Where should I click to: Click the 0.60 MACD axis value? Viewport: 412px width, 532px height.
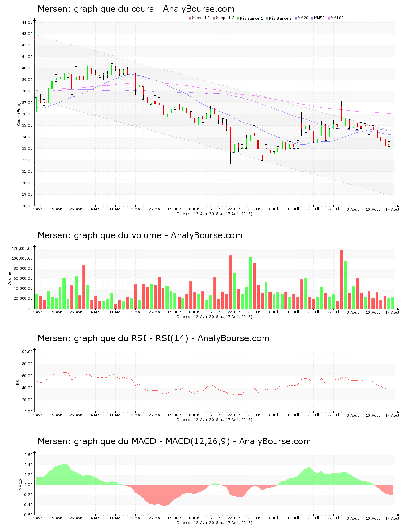(28, 455)
